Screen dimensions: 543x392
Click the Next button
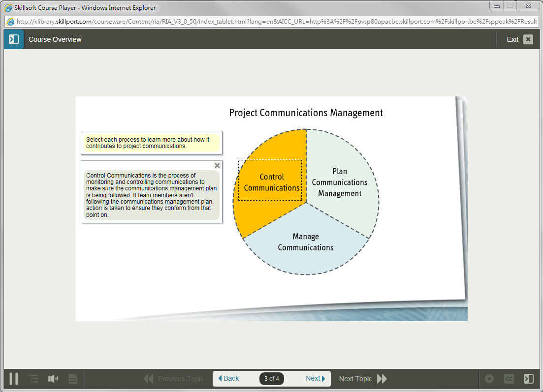pos(316,379)
